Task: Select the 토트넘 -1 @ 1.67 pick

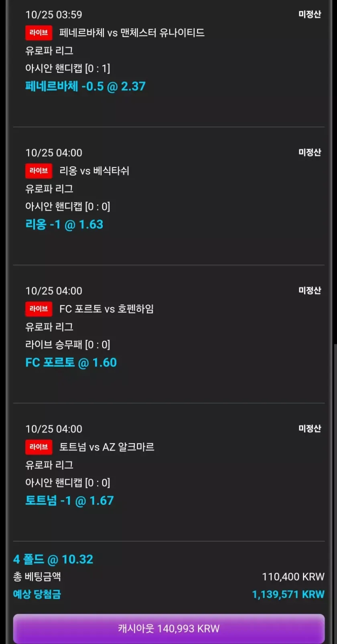Action: [x=69, y=501]
